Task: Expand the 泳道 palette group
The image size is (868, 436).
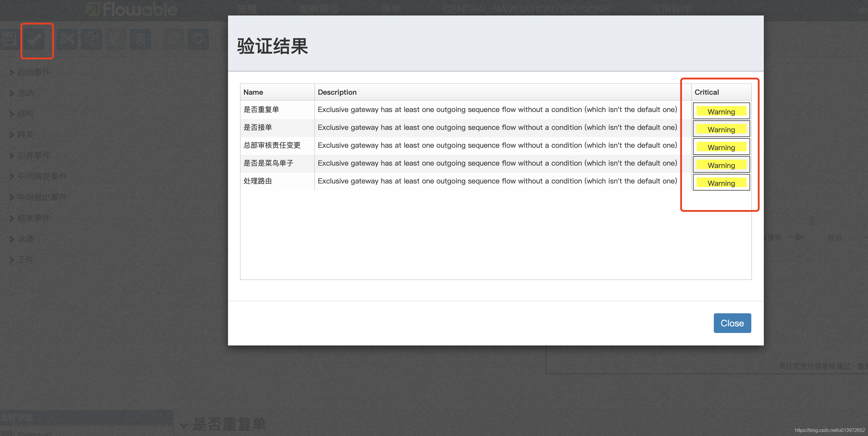Action: [25, 239]
